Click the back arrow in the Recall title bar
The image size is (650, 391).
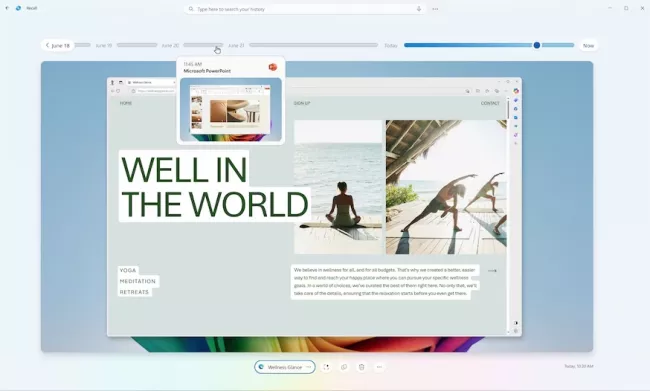pyautogui.click(x=7, y=8)
